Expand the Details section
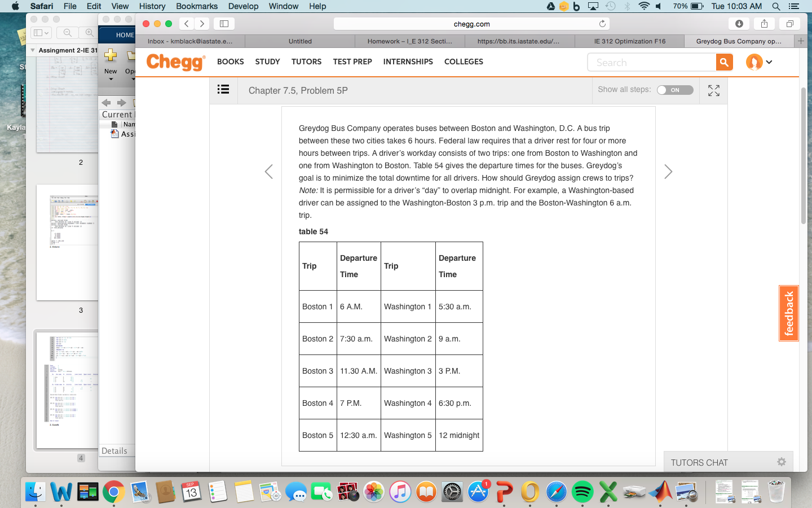The height and width of the screenshot is (508, 812). click(114, 450)
